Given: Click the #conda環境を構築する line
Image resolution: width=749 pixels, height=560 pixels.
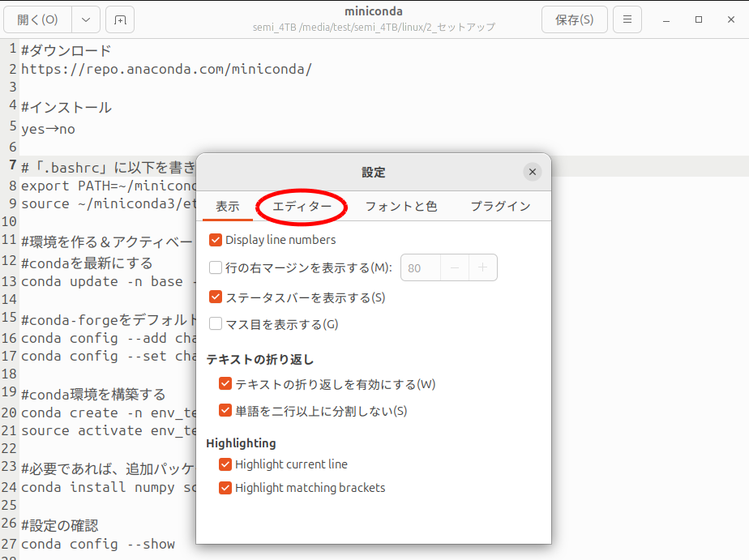Looking at the screenshot, I should coord(94,395).
